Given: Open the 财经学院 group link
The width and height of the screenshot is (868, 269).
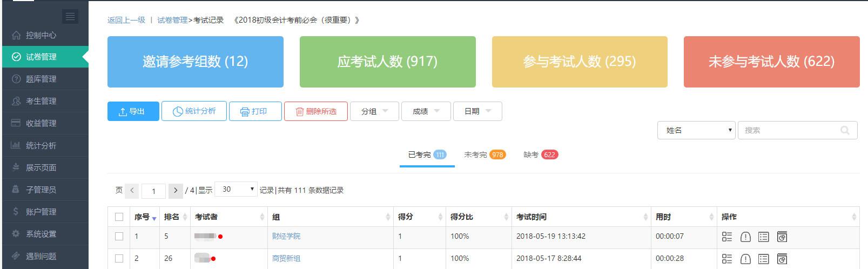Looking at the screenshot, I should (286, 237).
